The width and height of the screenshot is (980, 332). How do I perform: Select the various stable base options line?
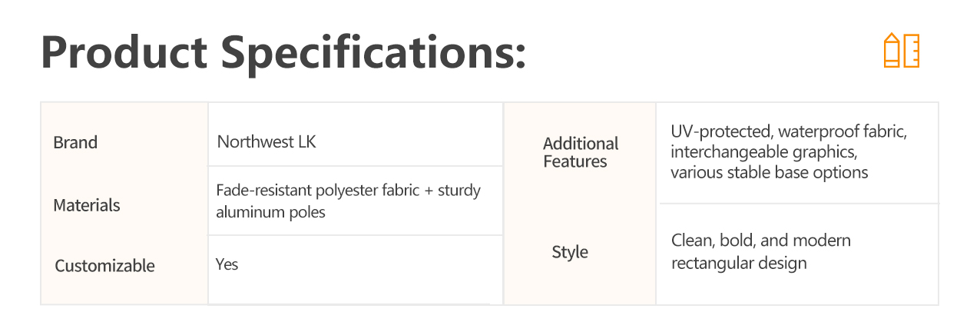770,172
